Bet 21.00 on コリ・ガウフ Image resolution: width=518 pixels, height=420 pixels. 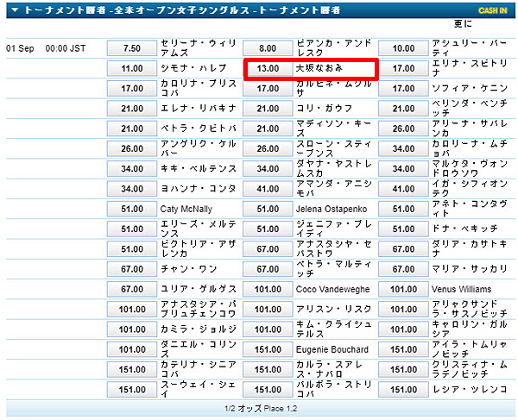click(268, 109)
